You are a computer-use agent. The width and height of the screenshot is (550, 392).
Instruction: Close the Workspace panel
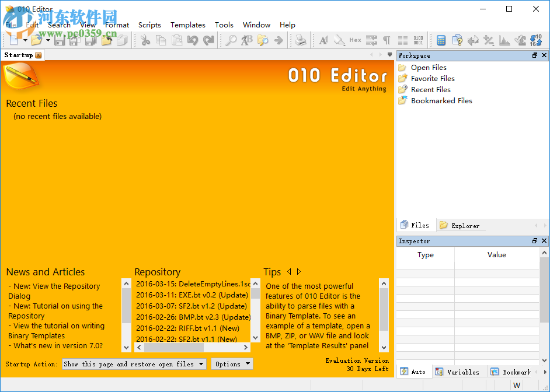[x=544, y=55]
